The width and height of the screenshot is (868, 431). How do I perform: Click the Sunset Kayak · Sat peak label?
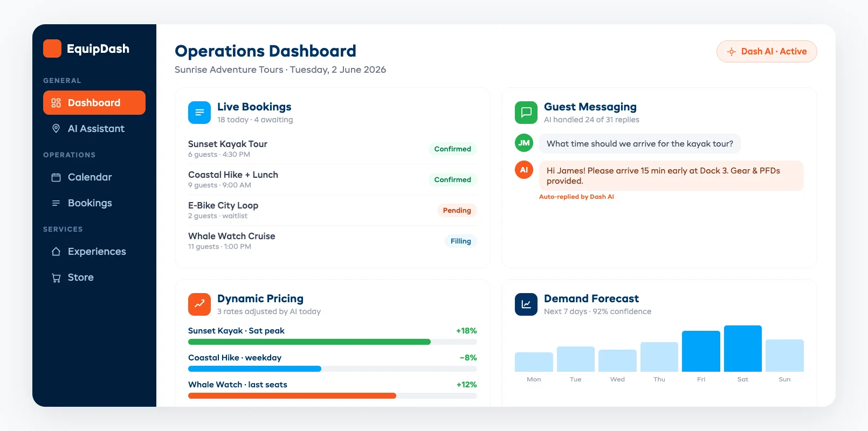236,331
